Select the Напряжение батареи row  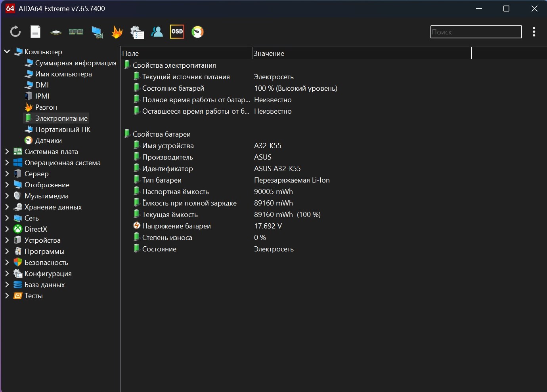coord(176,226)
